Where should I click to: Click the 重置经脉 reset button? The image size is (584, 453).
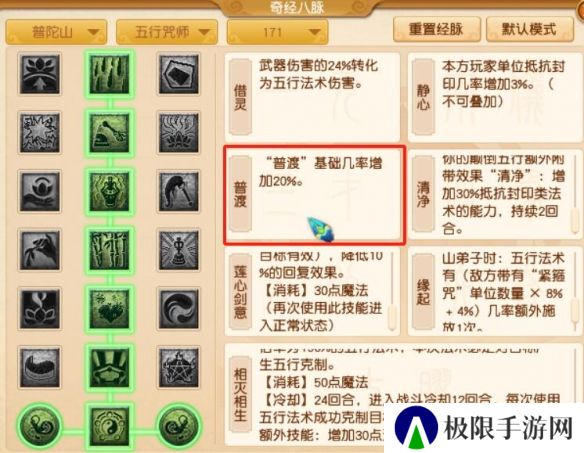tap(437, 29)
